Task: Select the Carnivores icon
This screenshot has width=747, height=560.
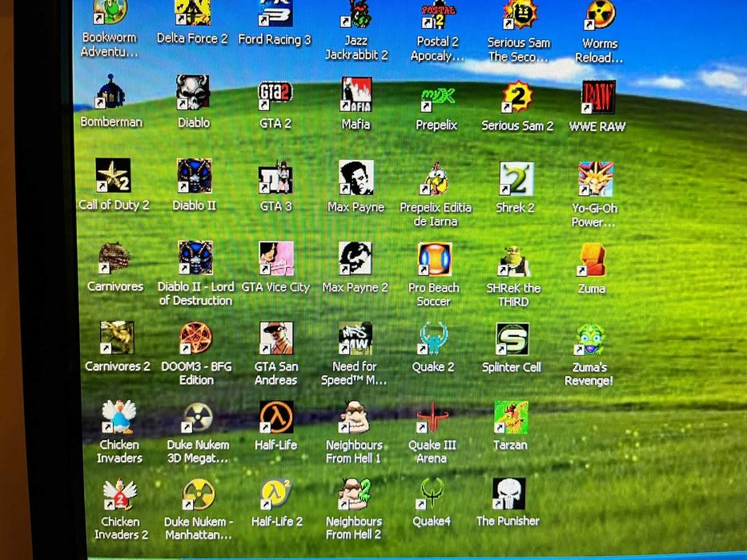Action: pos(114,258)
